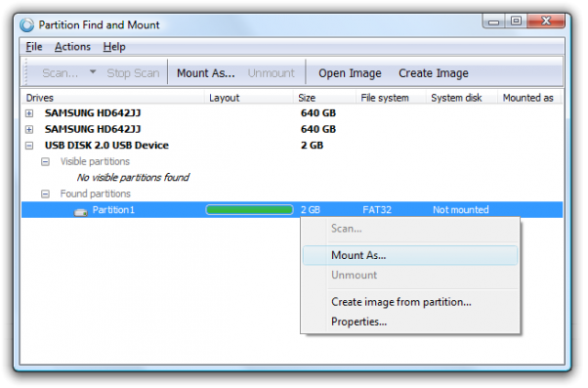Open the Scan dropdown arrow in toolbar
Screen dimensions: 588x388
coord(93,71)
